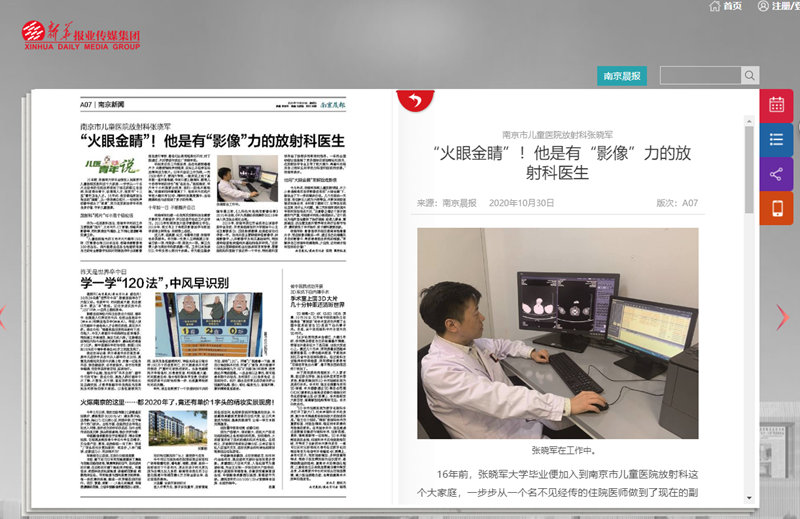The height and width of the screenshot is (519, 800).
Task: Click the 版次：A07 edition text
Action: [x=677, y=203]
